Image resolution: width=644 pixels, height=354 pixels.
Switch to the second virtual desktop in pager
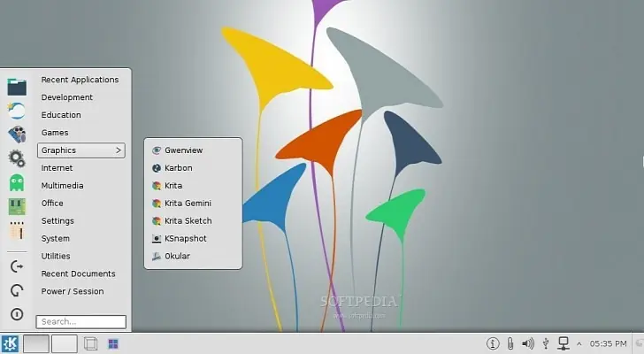click(65, 343)
